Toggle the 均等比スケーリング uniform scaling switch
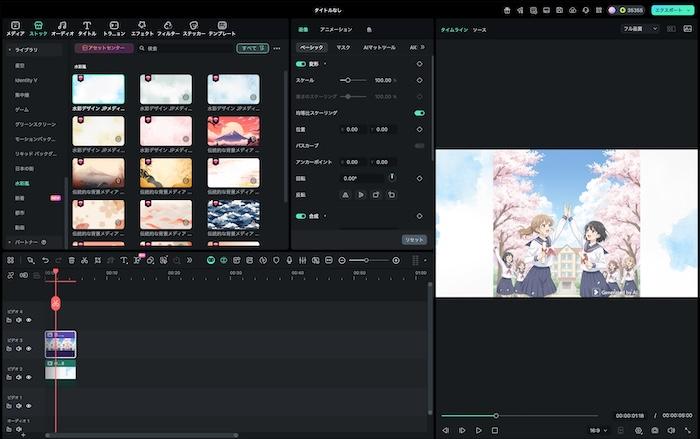The image size is (700, 439). coord(419,113)
